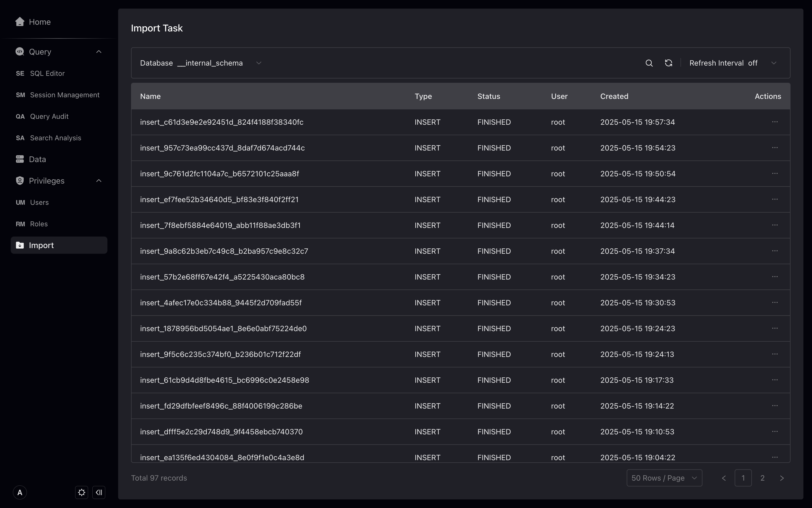This screenshot has width=812, height=508.
Task: Toggle the light/dark theme icon
Action: coord(82,492)
